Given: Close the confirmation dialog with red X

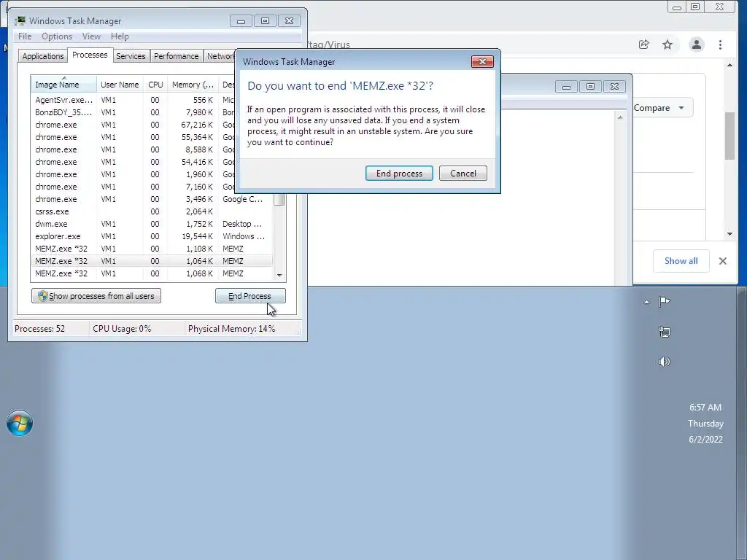Looking at the screenshot, I should [482, 61].
